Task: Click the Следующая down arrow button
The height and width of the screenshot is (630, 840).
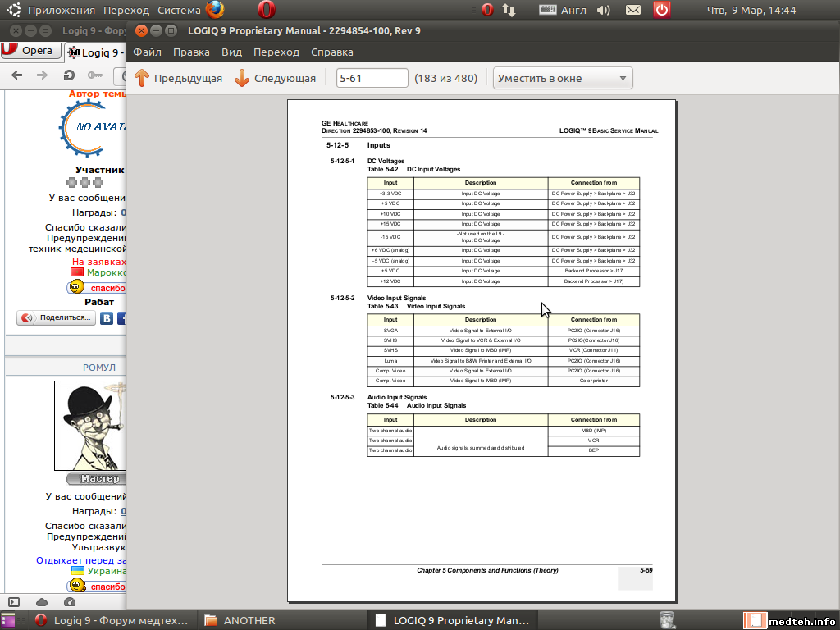Action: [276, 78]
